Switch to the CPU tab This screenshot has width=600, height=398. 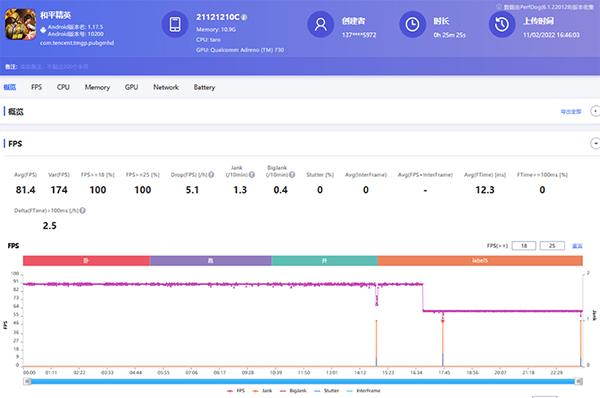tap(63, 87)
